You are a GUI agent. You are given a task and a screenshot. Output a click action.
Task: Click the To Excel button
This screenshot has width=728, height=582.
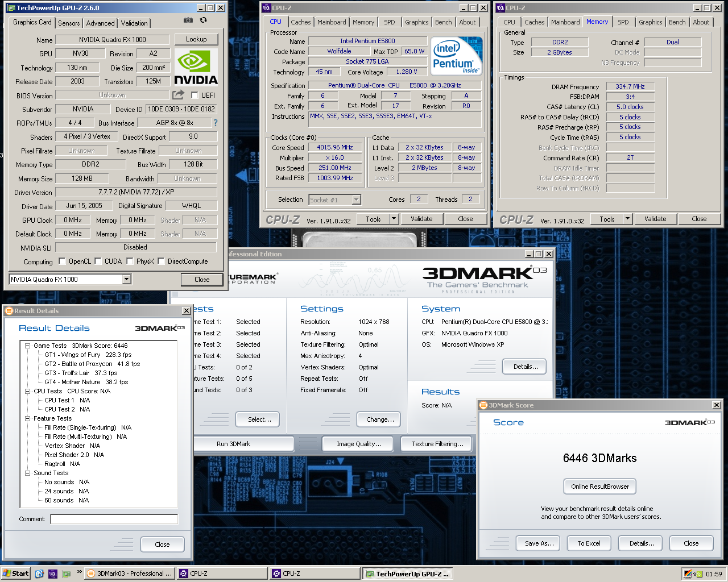[x=589, y=543]
